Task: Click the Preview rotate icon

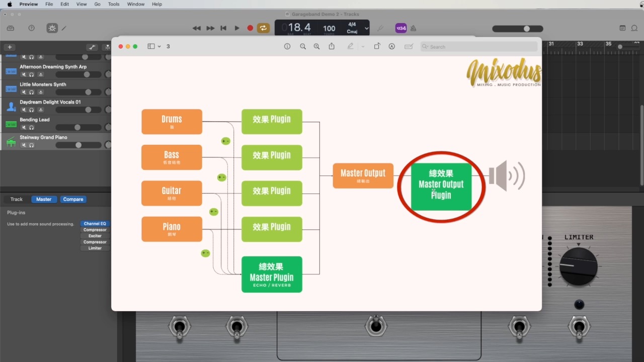Action: 377,46
